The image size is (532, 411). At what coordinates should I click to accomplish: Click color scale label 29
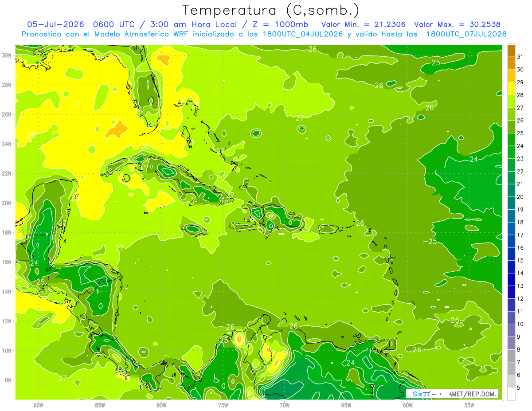520,82
